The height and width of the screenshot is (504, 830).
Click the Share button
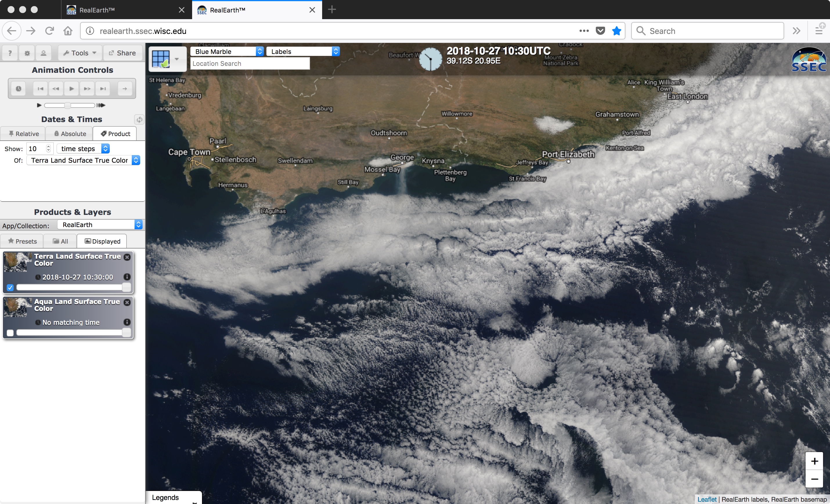[x=122, y=53]
